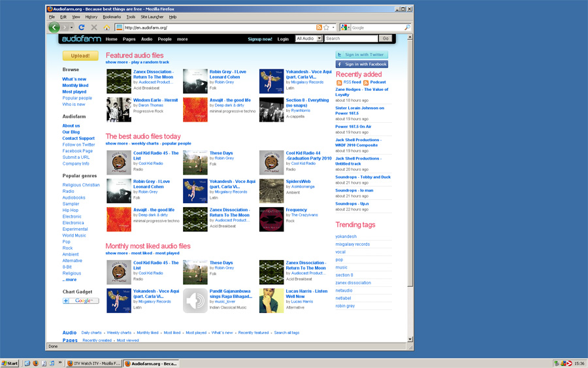The width and height of the screenshot is (588, 368).
Task: Open the history dropdown beside forward button
Action: tap(71, 27)
